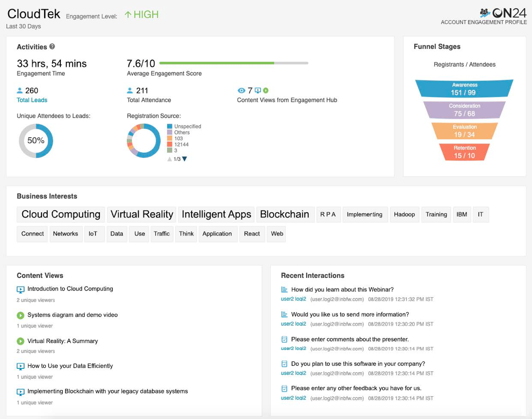Select the Intelligent Apps interest tag
The width and height of the screenshot is (532, 419).
point(216,214)
